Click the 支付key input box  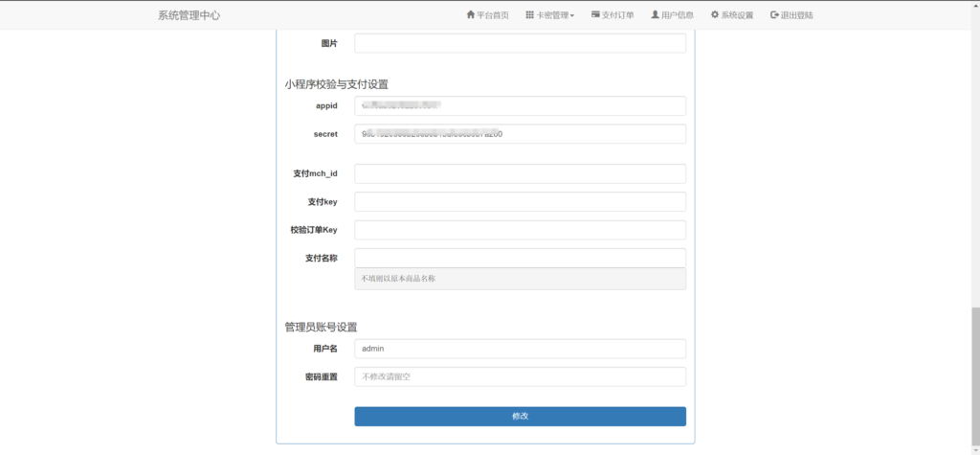pyautogui.click(x=520, y=202)
